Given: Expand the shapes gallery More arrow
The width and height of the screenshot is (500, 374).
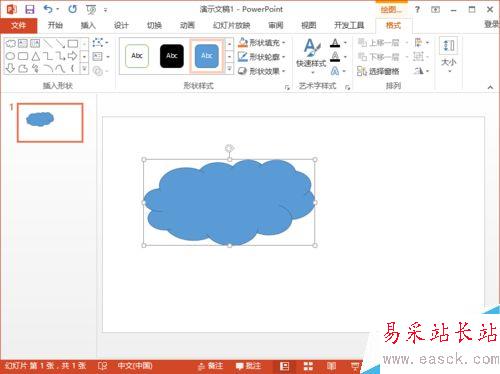Looking at the screenshot, I should (84, 69).
